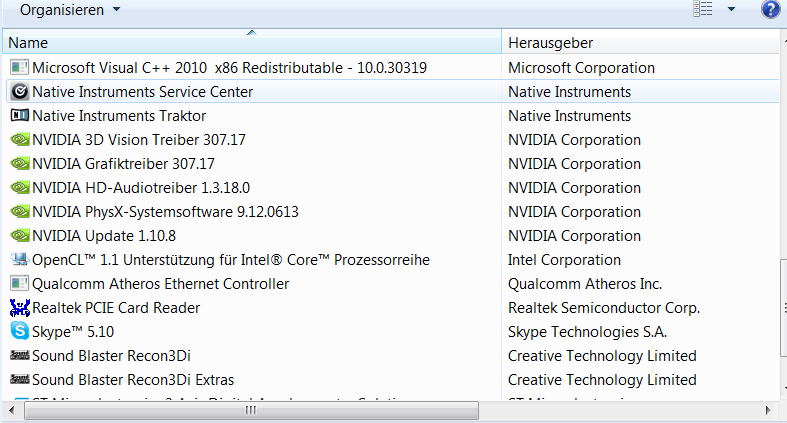Click the horizontal scrollbar thumb
787x423 pixels.
click(x=251, y=410)
